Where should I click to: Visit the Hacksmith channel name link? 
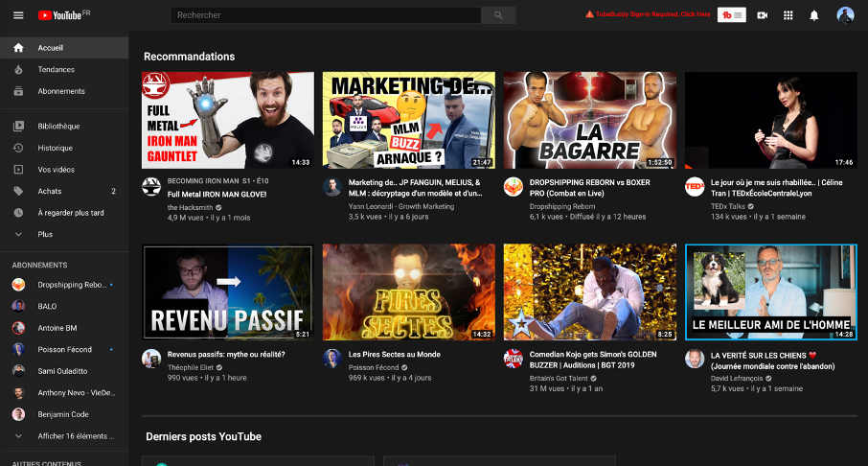tap(190, 207)
